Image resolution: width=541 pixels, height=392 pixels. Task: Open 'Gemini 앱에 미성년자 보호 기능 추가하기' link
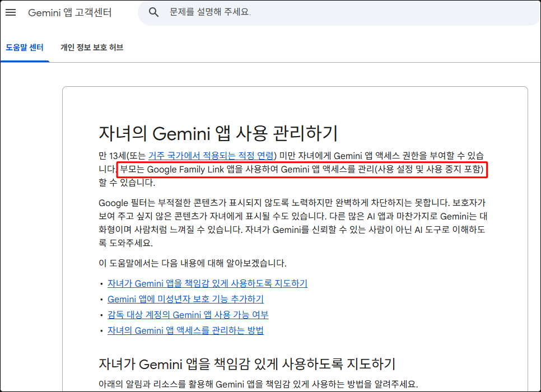click(185, 299)
